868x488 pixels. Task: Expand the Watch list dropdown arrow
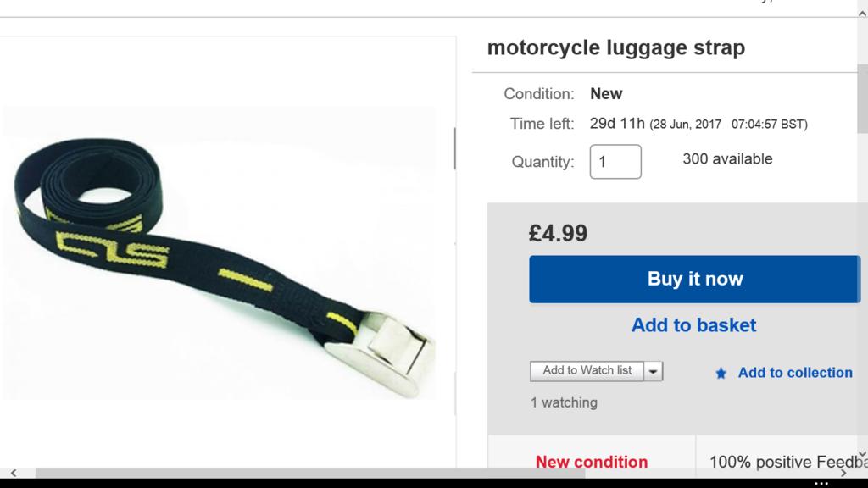coord(654,371)
